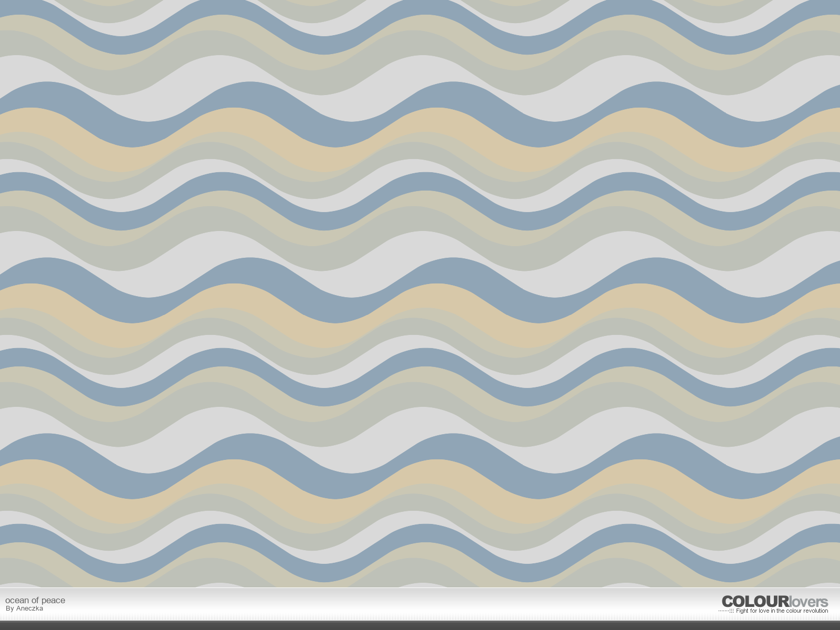
Task: Open the 'ocean of peace' pattern title
Action: point(35,600)
